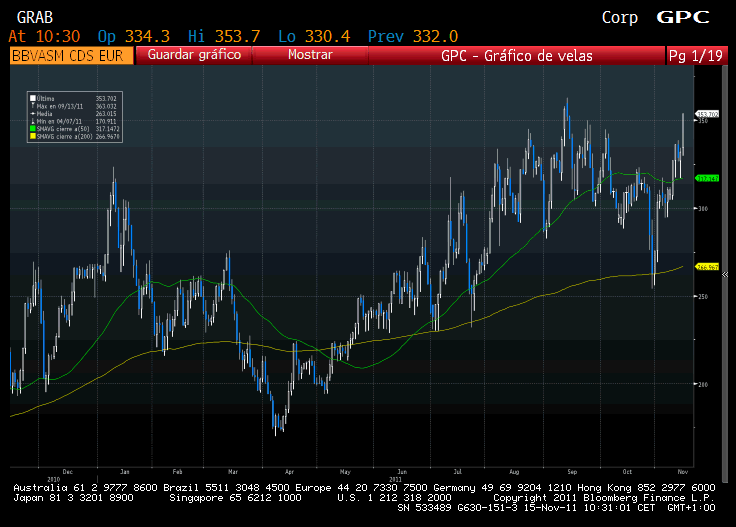Screen dimensions: 736x527
Task: Click the Lo 330.4 low value
Action: (314, 36)
